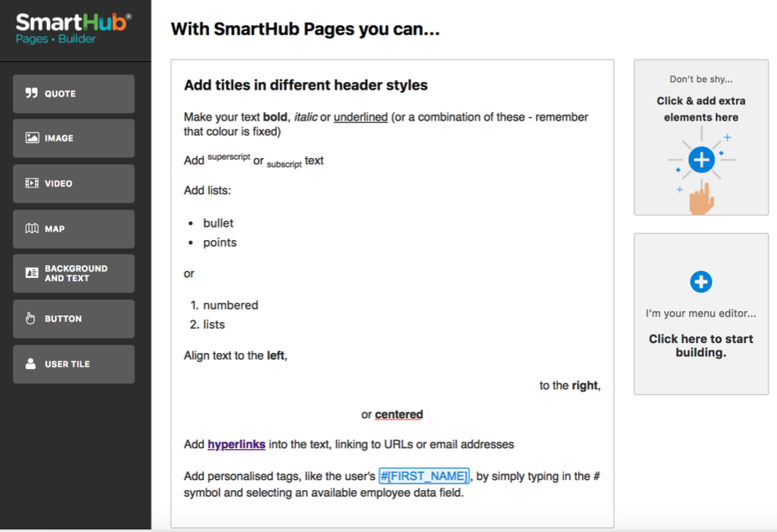
Task: Click the 'Add titles in different header styles' heading
Action: pyautogui.click(x=306, y=85)
